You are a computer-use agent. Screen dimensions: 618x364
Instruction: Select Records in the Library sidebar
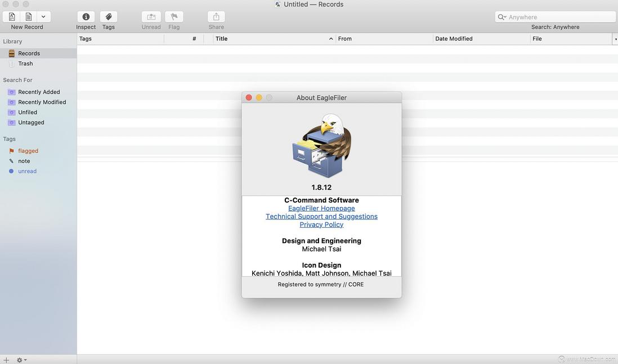coord(38,53)
